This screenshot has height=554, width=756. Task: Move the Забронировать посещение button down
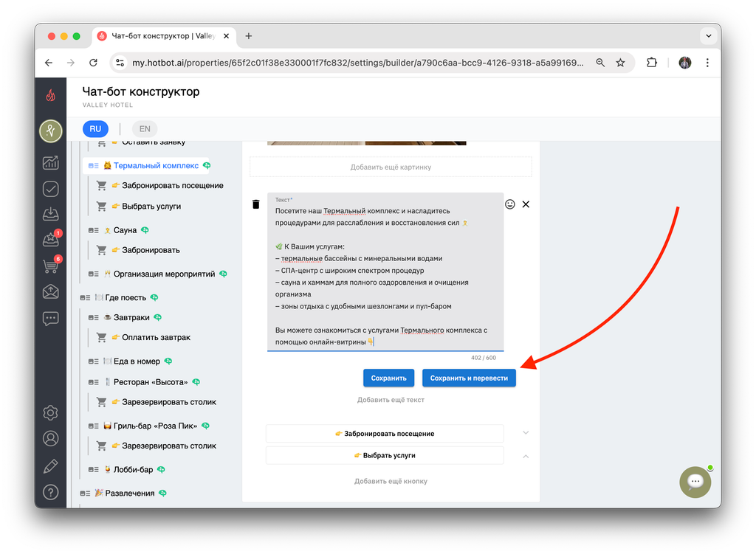[526, 432]
